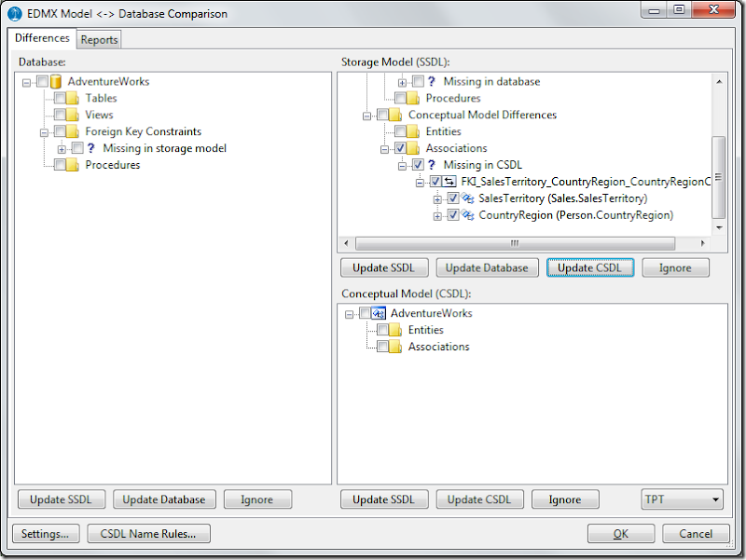Collapse the Associations node in Storage Model tree
Screen dimensions: 746x560
pos(384,149)
